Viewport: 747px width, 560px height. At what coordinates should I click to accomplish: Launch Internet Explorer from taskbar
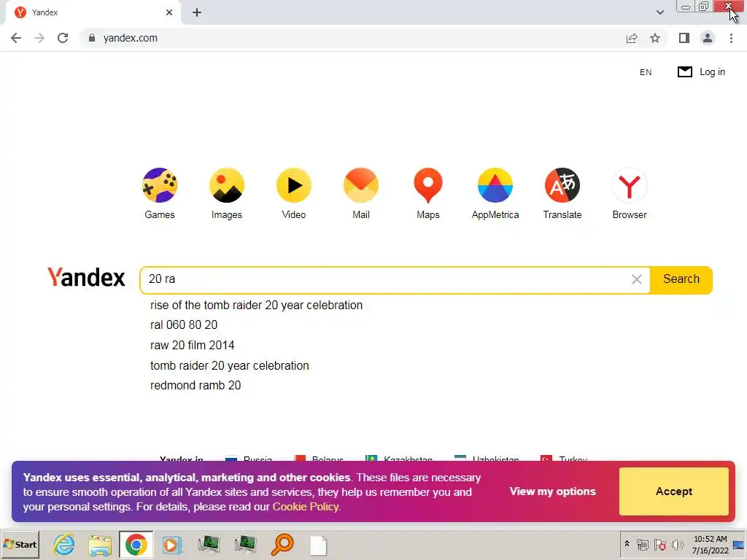pyautogui.click(x=64, y=544)
